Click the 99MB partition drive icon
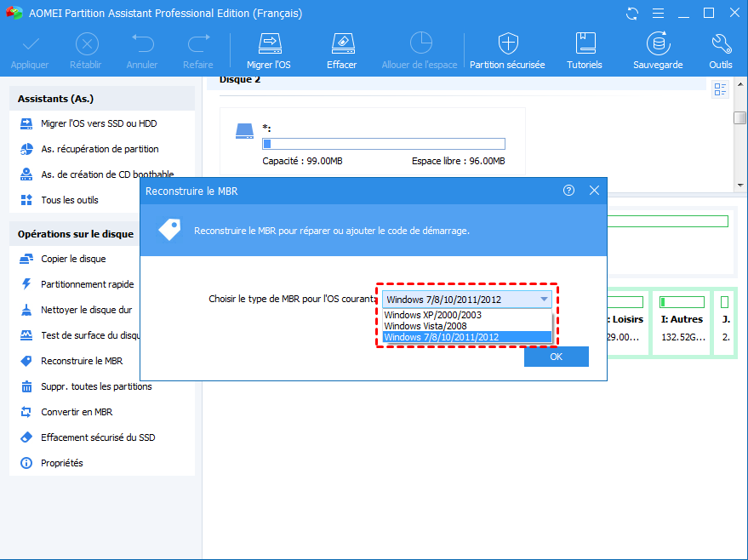Image resolution: width=748 pixels, height=560 pixels. tap(245, 131)
